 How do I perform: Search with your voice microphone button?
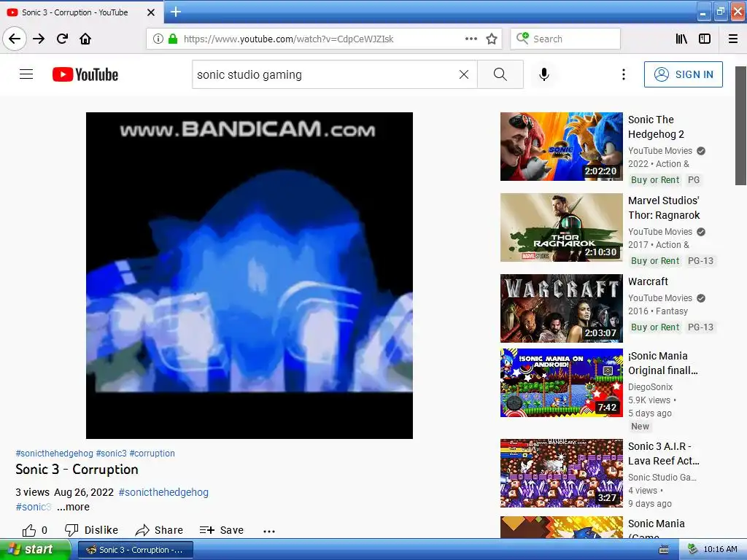(544, 74)
